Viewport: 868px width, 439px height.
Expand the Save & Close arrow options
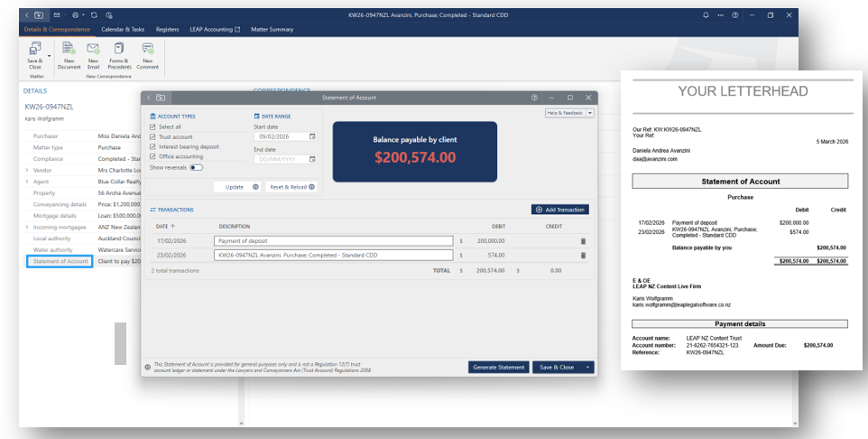click(x=587, y=367)
